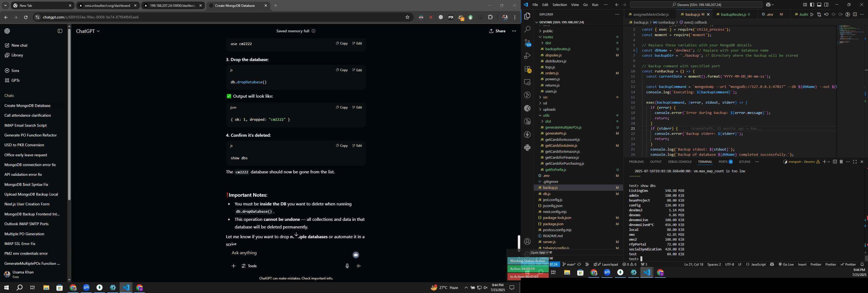Click microphone dictate icon in ChatGPT
The image size is (868, 293).
point(347,266)
